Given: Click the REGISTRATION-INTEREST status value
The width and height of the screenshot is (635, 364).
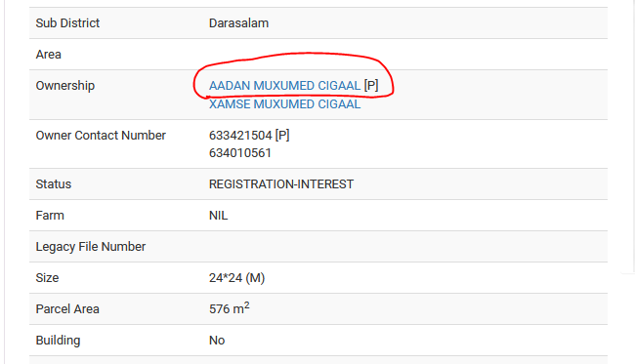Looking at the screenshot, I should coord(281,184).
